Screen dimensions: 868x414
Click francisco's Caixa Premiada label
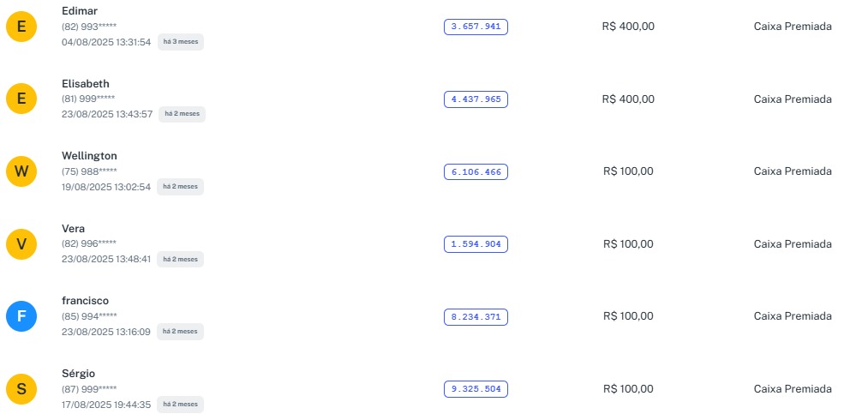click(x=793, y=316)
